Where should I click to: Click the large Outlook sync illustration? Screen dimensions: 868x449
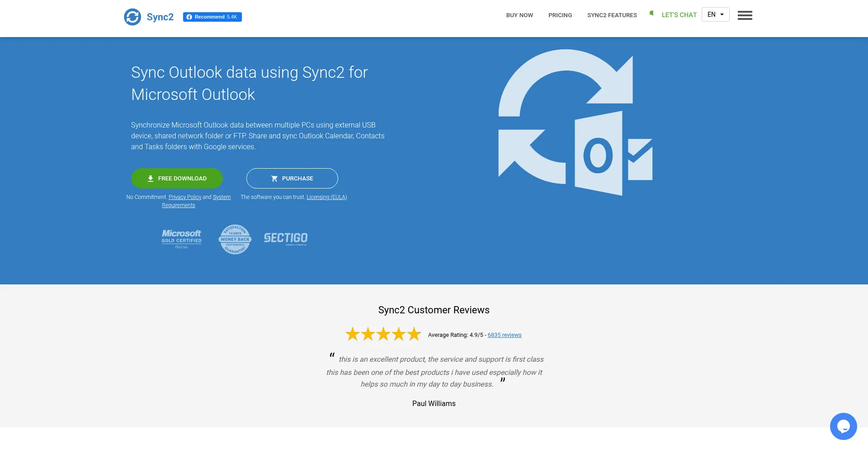[575, 122]
